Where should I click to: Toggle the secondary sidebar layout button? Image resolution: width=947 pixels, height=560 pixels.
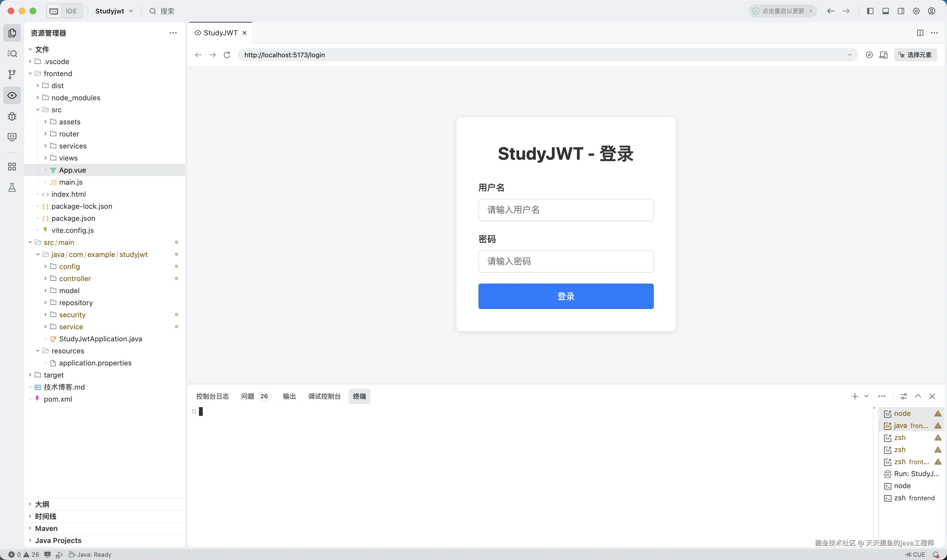(x=901, y=11)
